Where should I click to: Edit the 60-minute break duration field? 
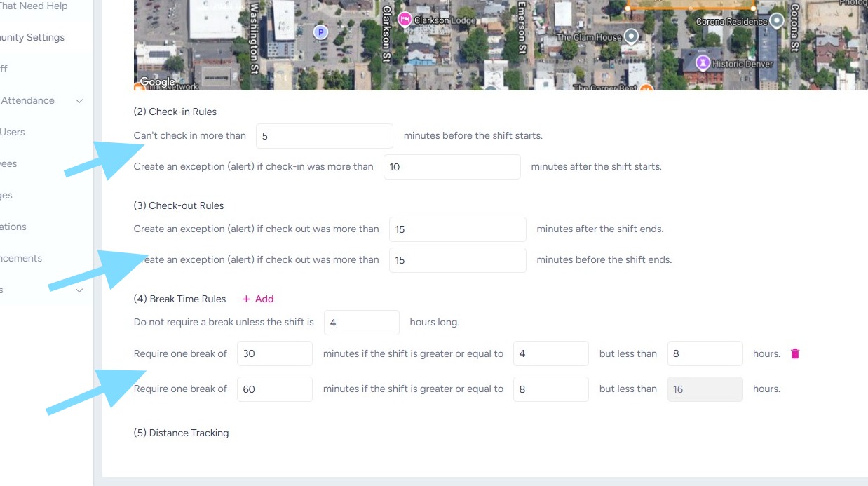pos(274,389)
